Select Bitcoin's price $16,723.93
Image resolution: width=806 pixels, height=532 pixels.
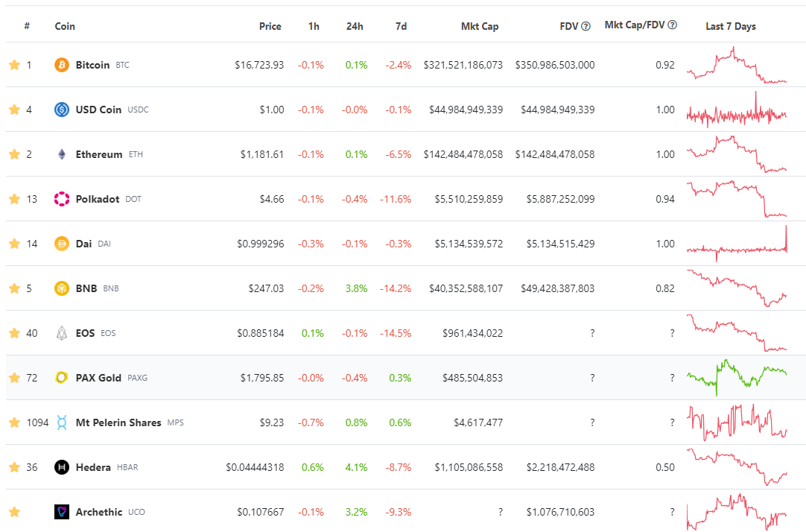tap(259, 65)
